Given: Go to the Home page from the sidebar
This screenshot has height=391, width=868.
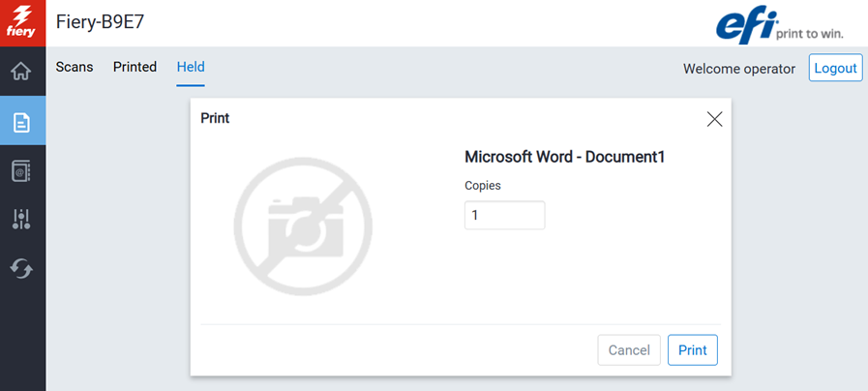Looking at the screenshot, I should pos(21,72).
